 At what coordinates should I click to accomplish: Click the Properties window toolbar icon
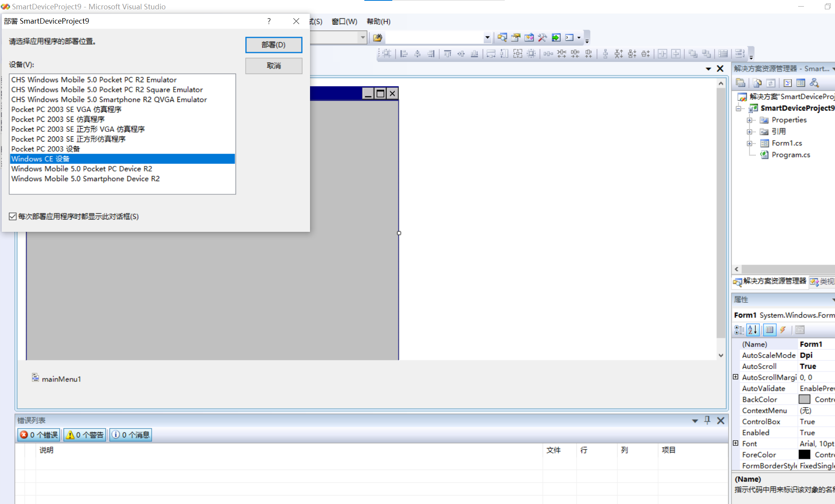[x=770, y=330]
